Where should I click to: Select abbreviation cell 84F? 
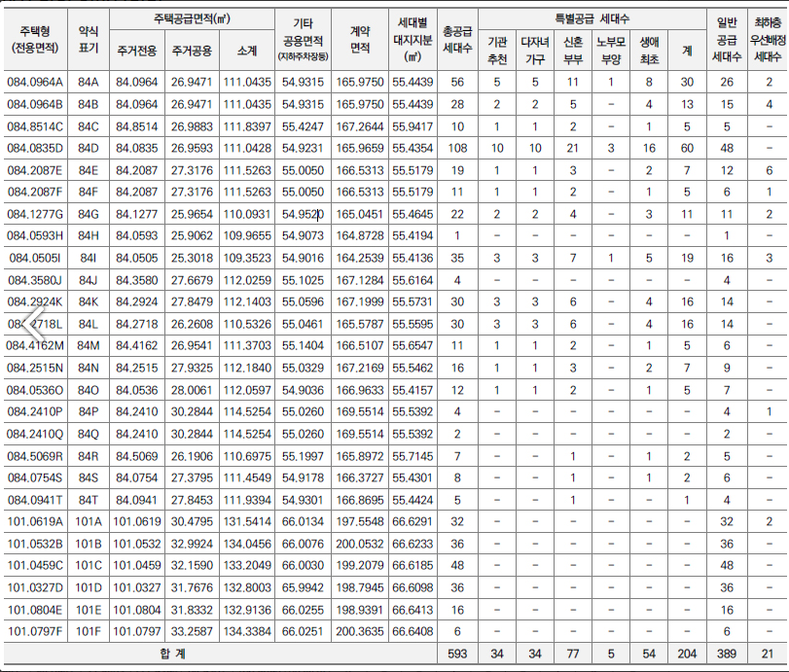pos(89,193)
